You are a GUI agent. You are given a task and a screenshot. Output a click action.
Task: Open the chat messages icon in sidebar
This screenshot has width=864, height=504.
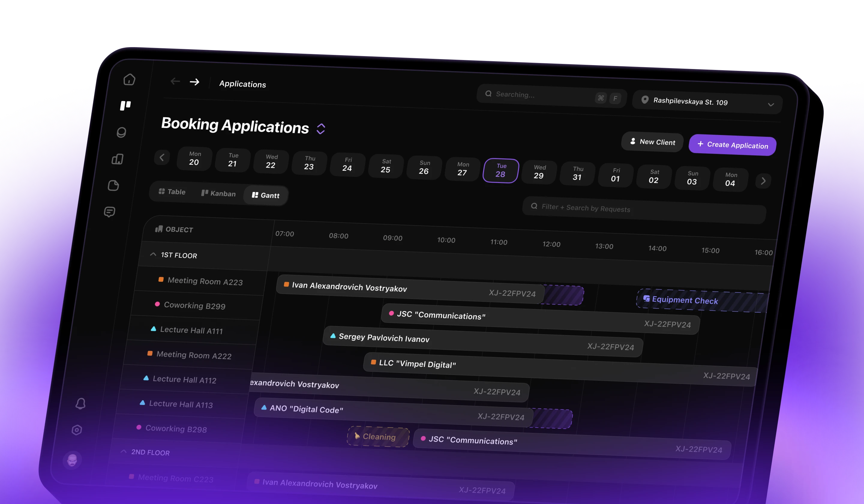point(110,212)
